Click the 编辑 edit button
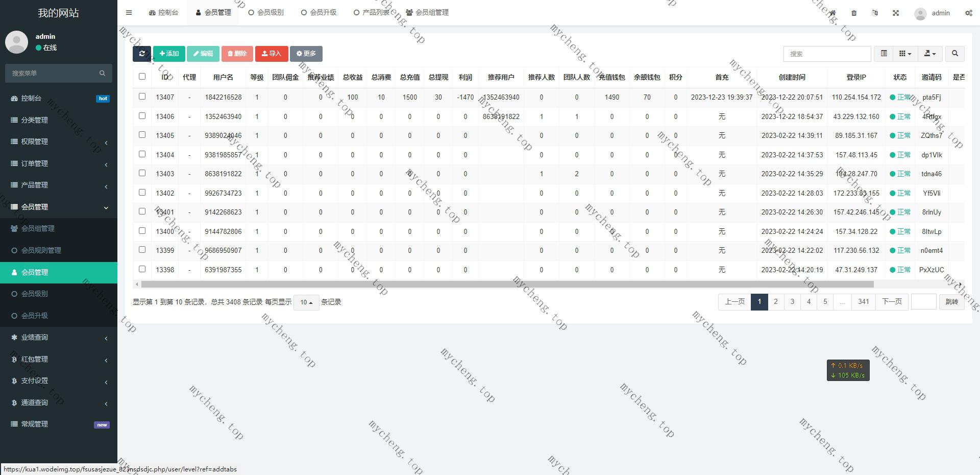980x475 pixels. tap(203, 54)
